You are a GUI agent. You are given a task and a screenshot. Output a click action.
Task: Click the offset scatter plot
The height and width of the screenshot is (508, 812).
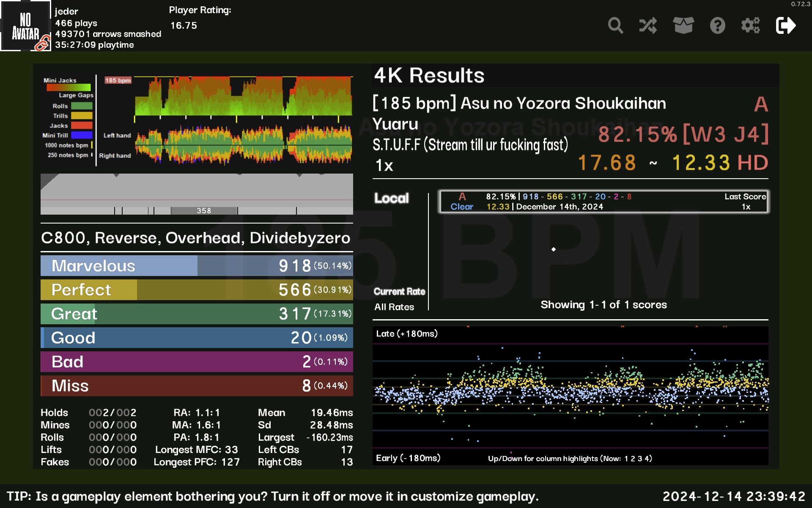[570, 396]
